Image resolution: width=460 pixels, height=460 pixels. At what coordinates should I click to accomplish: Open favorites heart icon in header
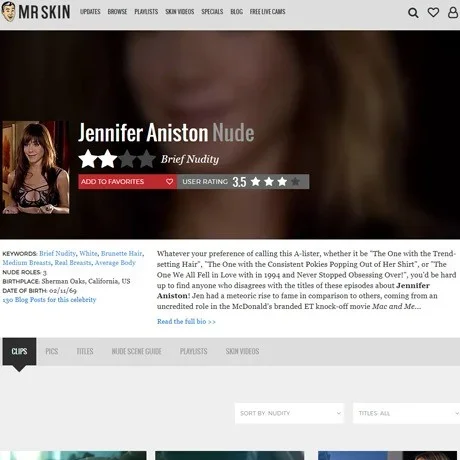pyautogui.click(x=433, y=12)
